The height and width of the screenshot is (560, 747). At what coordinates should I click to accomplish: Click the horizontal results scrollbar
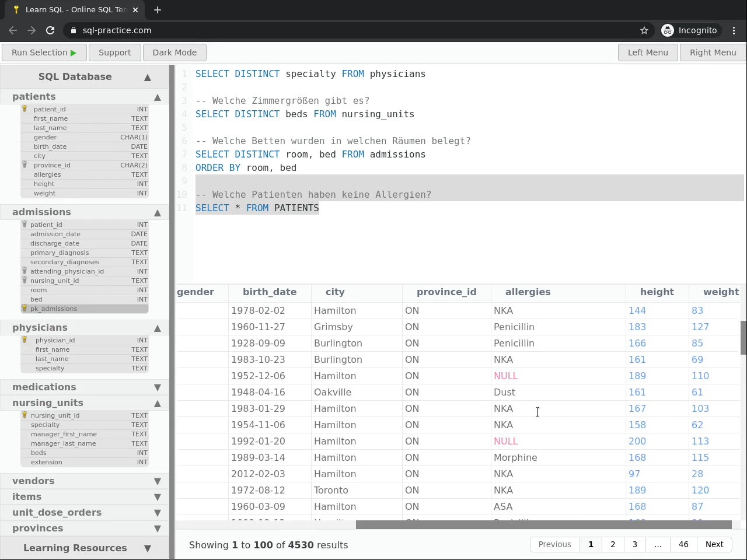tap(543, 524)
